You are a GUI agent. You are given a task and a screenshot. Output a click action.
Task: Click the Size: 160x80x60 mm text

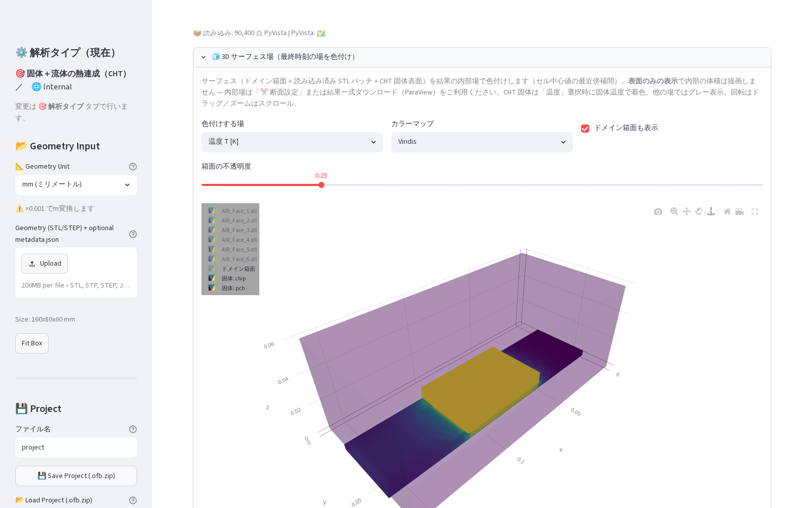pyautogui.click(x=45, y=320)
